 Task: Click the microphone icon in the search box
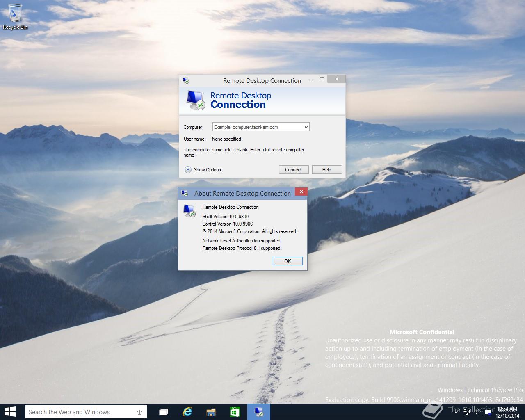pyautogui.click(x=139, y=412)
